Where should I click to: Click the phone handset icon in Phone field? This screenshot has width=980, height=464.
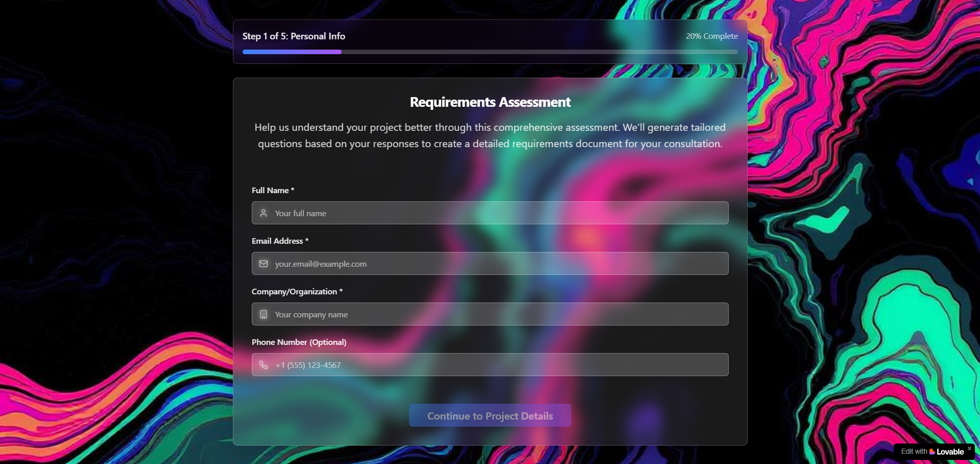[264, 365]
